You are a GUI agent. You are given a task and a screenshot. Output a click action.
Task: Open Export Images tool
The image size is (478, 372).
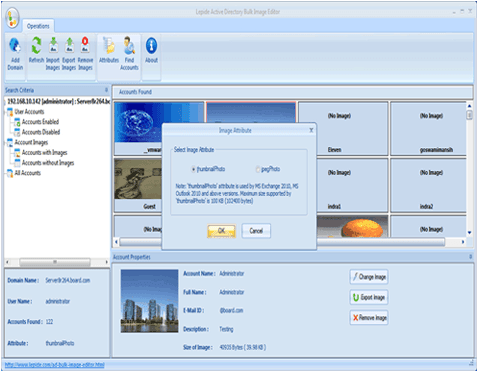69,53
